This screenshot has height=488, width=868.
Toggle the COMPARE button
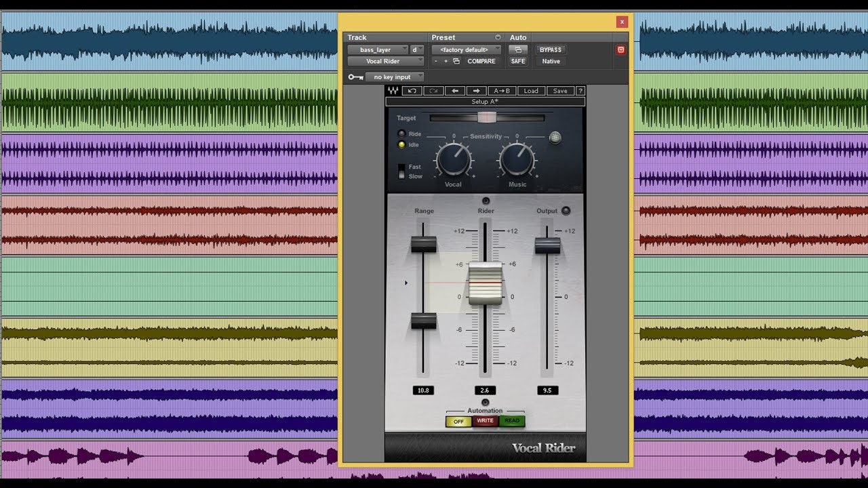pos(481,61)
